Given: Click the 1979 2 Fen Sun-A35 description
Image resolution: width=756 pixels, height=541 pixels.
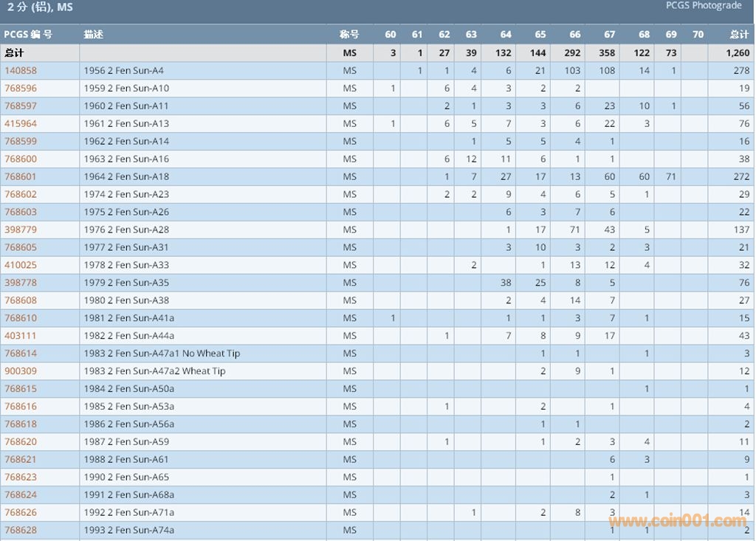Looking at the screenshot, I should tap(126, 283).
